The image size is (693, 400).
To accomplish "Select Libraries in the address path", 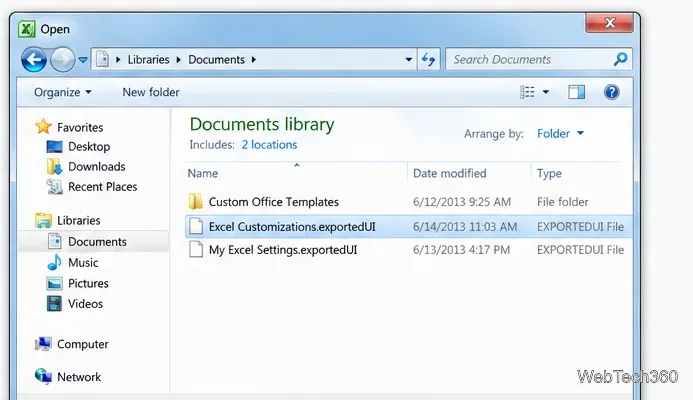I will point(148,60).
